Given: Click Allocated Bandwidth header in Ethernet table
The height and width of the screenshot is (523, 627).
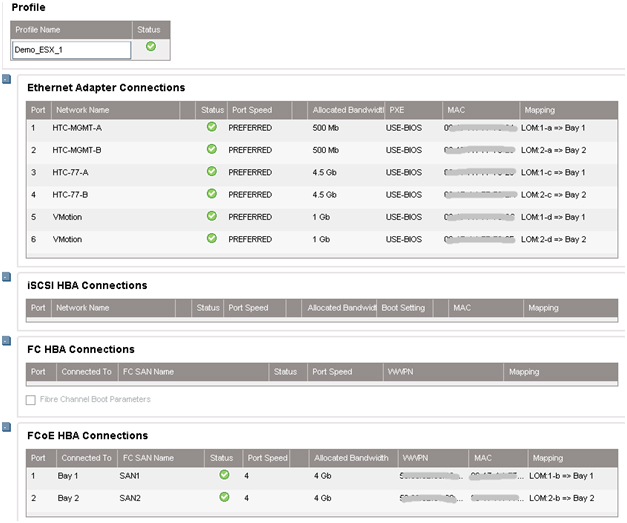Looking at the screenshot, I should (x=348, y=110).
